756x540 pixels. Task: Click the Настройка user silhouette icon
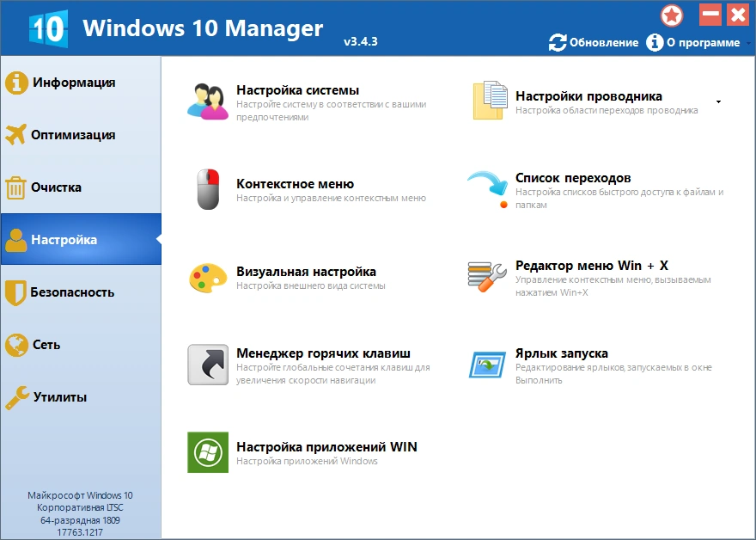(x=16, y=240)
